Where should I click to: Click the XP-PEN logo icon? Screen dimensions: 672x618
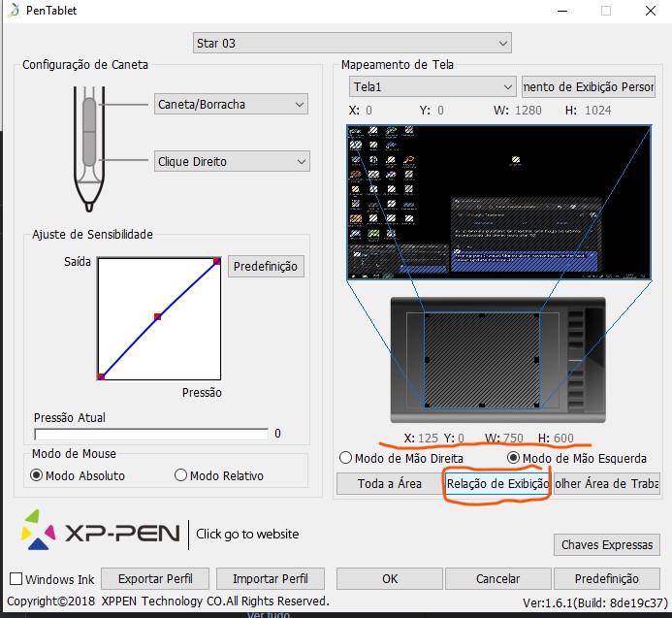pos(39,534)
